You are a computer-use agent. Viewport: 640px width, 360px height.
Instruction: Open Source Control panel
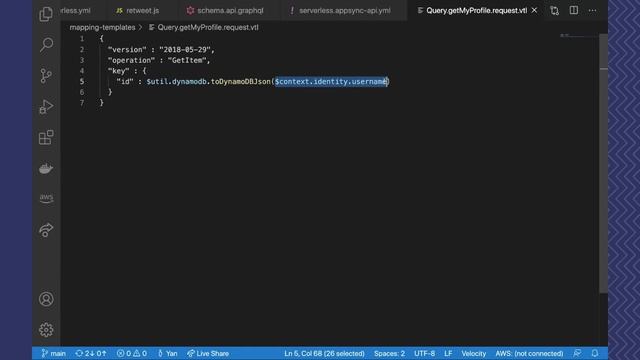click(x=46, y=76)
